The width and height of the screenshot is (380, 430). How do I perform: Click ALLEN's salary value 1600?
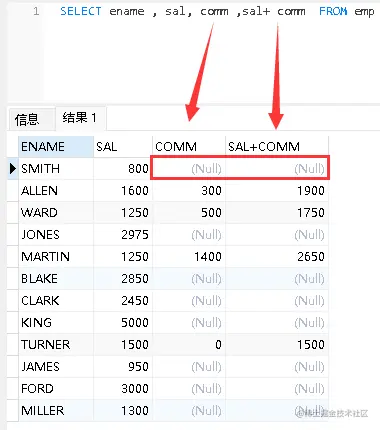click(x=135, y=191)
